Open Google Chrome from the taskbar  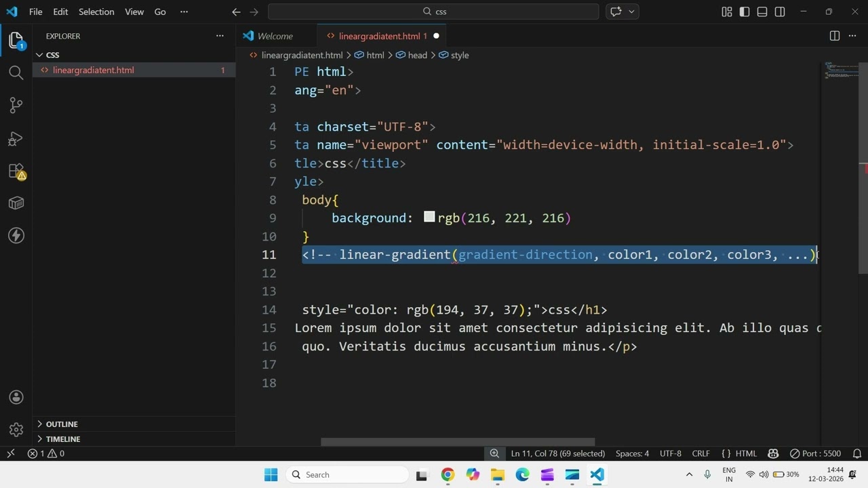(448, 474)
